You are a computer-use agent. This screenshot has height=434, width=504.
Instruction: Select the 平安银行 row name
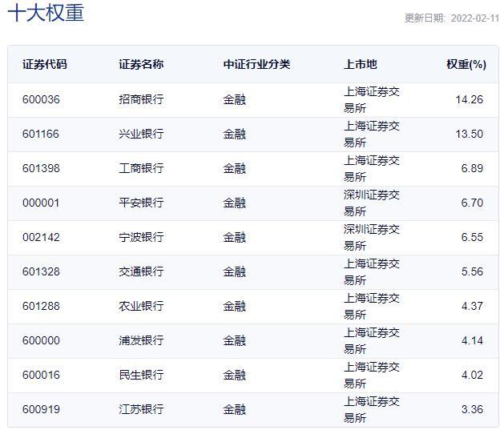pyautogui.click(x=141, y=203)
